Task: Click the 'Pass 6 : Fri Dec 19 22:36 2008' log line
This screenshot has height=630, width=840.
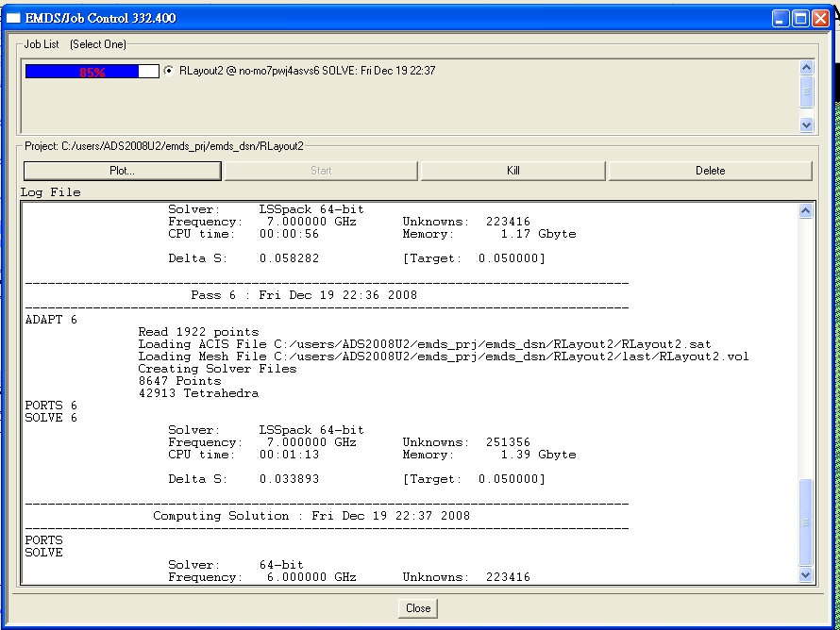Action: pos(304,295)
